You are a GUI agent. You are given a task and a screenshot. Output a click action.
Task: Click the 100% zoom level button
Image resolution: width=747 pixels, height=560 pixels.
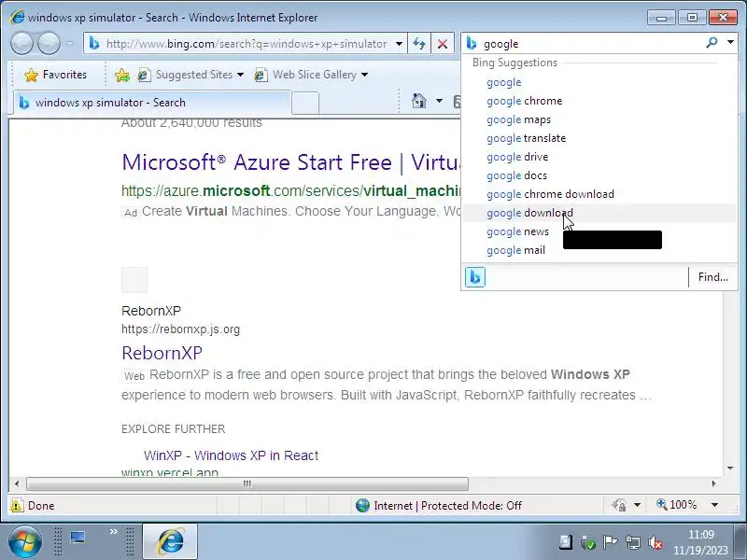point(676,505)
